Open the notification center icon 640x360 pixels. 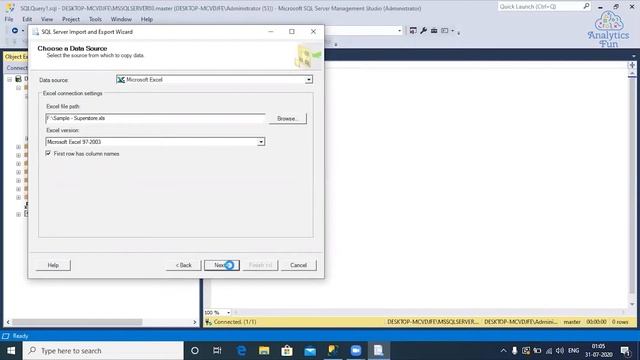[x=625, y=351]
